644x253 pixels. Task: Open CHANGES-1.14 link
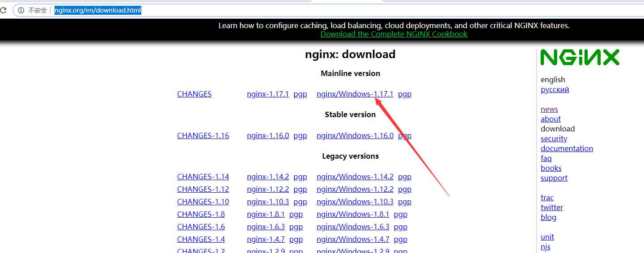point(203,177)
